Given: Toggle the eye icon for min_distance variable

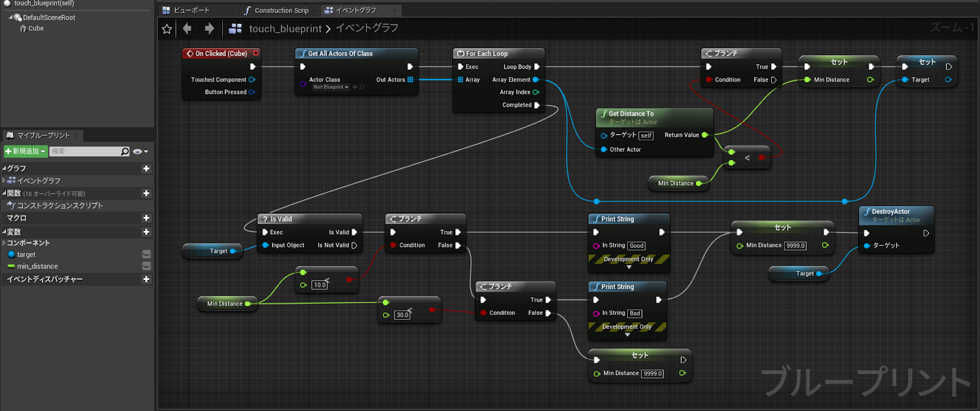Looking at the screenshot, I should pos(146,266).
